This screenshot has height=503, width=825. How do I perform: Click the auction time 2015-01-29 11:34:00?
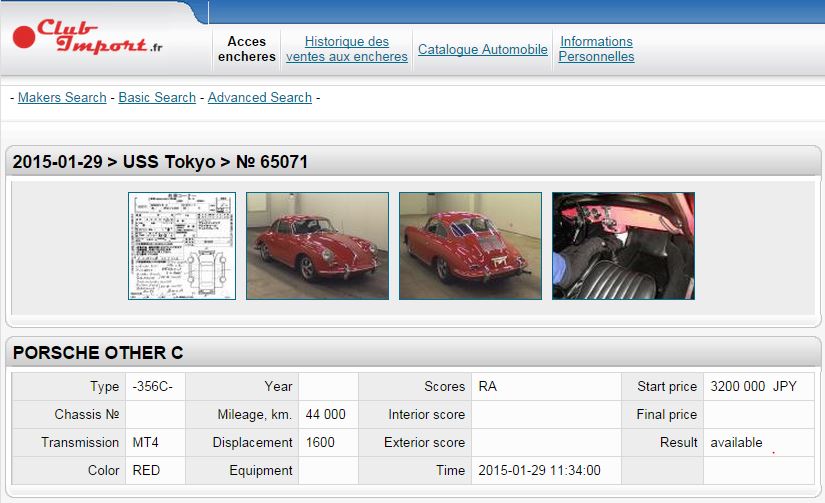(540, 470)
